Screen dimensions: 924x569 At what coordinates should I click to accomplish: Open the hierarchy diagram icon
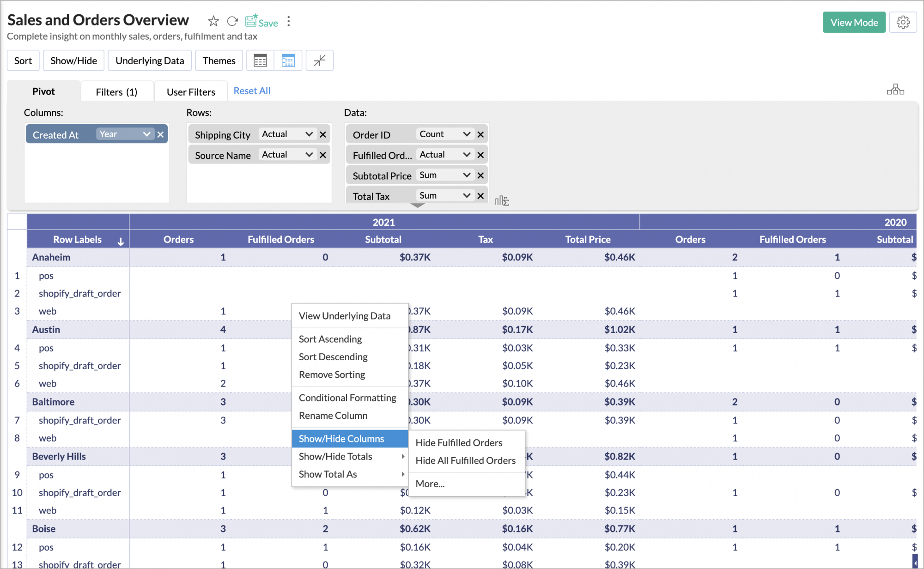(x=895, y=90)
